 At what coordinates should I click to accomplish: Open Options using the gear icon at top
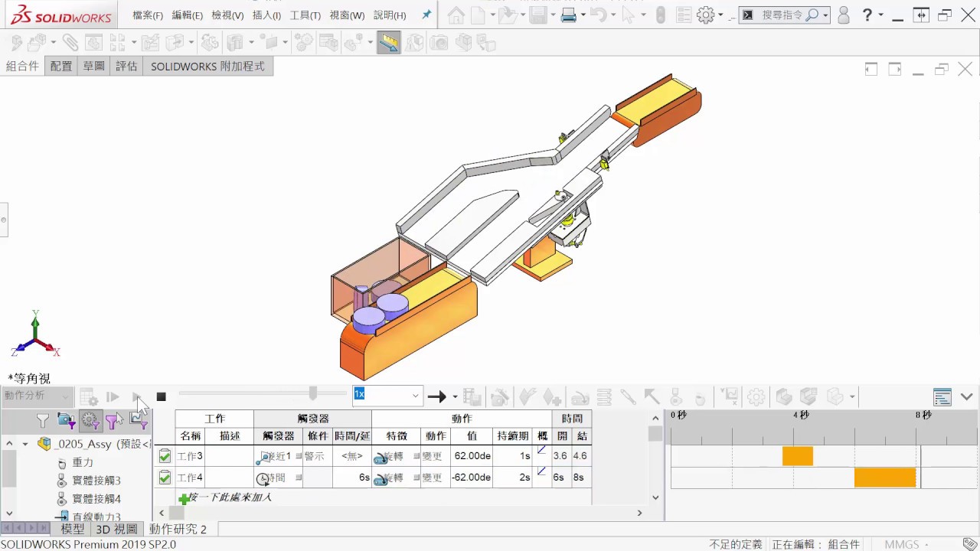pos(706,15)
